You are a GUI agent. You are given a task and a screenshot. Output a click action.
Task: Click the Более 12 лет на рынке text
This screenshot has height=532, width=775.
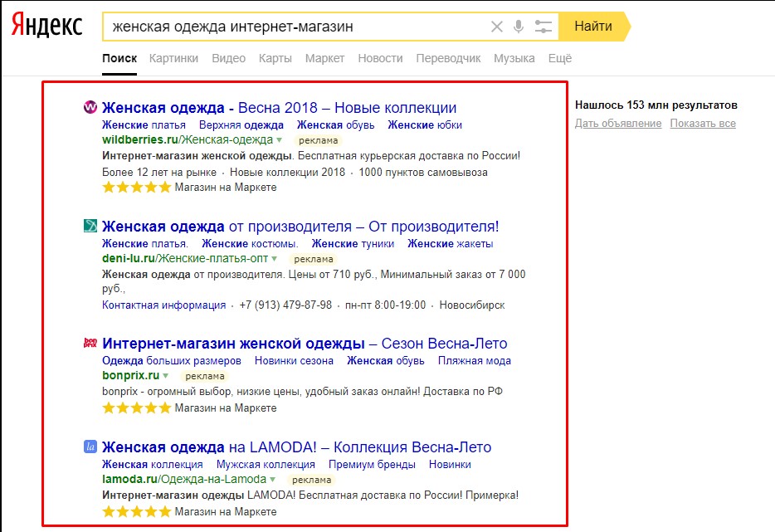(159, 173)
